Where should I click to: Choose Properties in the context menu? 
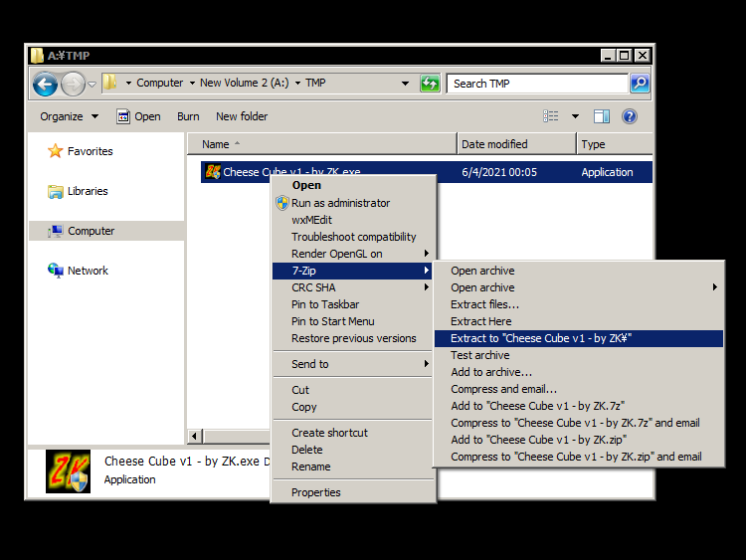coord(353,492)
